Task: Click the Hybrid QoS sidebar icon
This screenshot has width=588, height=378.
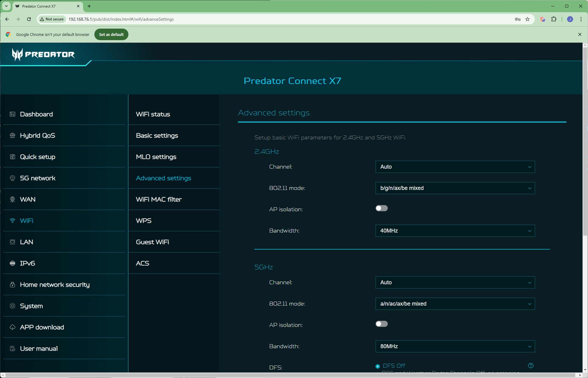Action: pyautogui.click(x=12, y=135)
